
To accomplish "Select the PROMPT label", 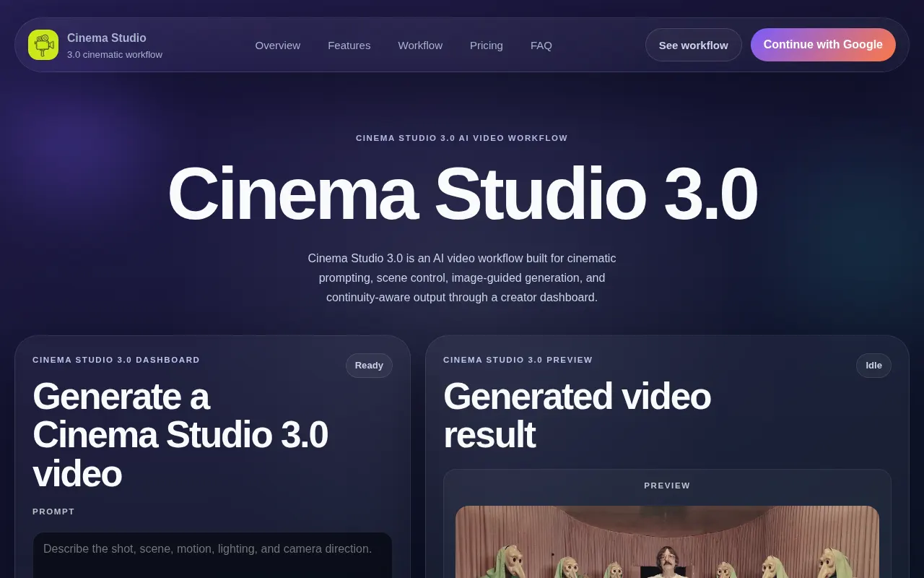I will pos(53,512).
